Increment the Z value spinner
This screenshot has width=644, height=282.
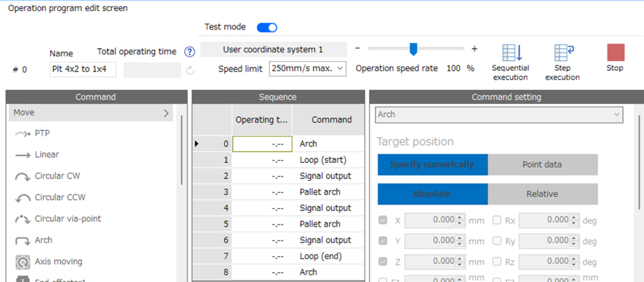pos(461,258)
